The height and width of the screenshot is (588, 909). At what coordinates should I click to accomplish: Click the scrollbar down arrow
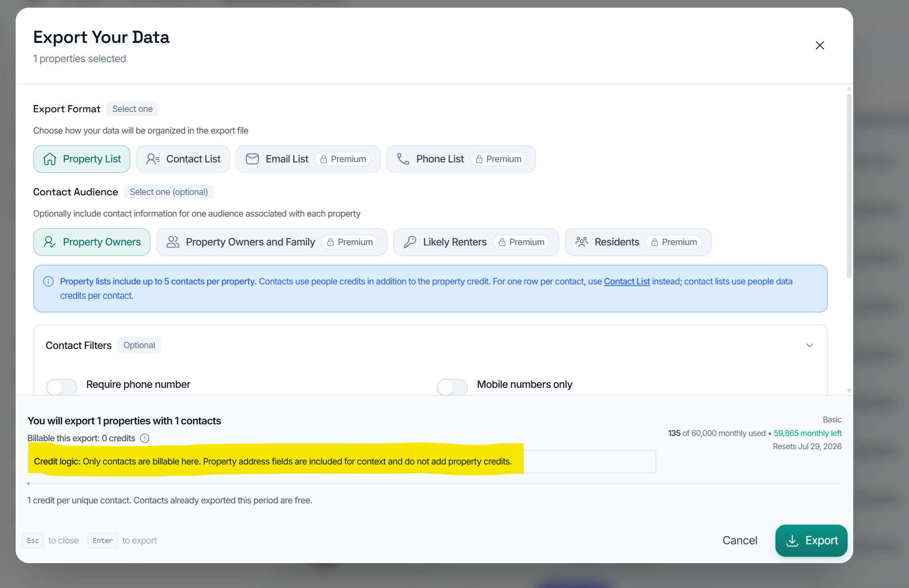tap(849, 390)
